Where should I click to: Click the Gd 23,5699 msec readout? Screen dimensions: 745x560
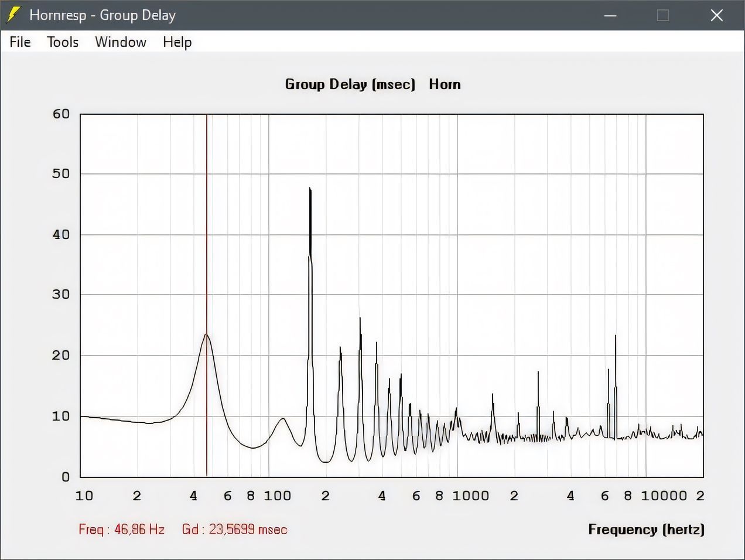pyautogui.click(x=234, y=530)
